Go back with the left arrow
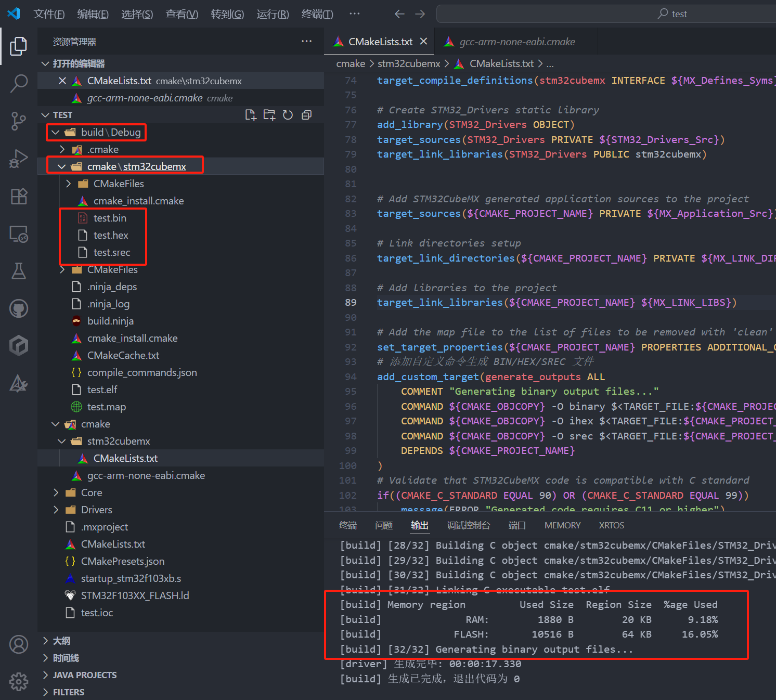Image resolution: width=776 pixels, height=700 pixels. click(399, 14)
